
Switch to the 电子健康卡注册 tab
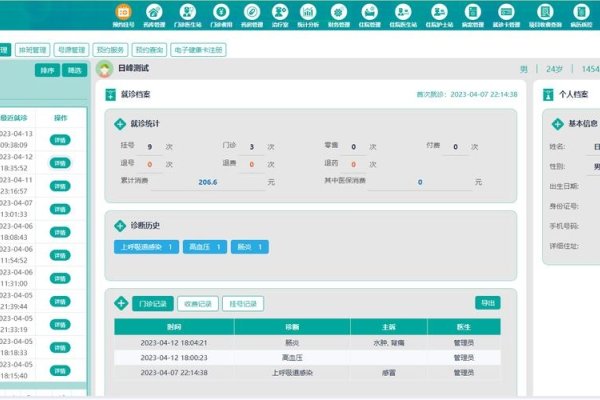[x=198, y=50]
